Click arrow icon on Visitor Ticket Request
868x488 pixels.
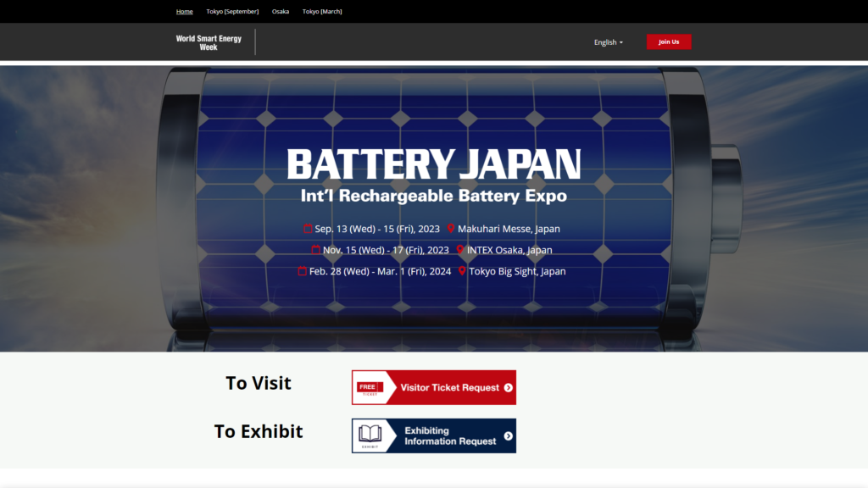pos(509,388)
